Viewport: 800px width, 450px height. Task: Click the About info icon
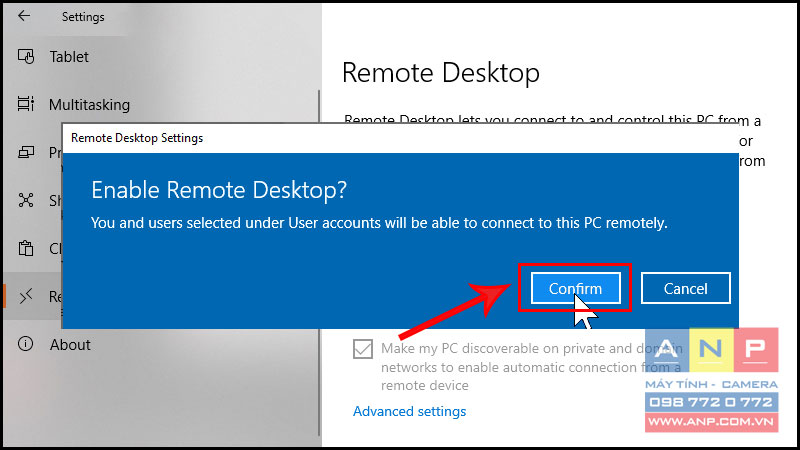click(x=26, y=344)
